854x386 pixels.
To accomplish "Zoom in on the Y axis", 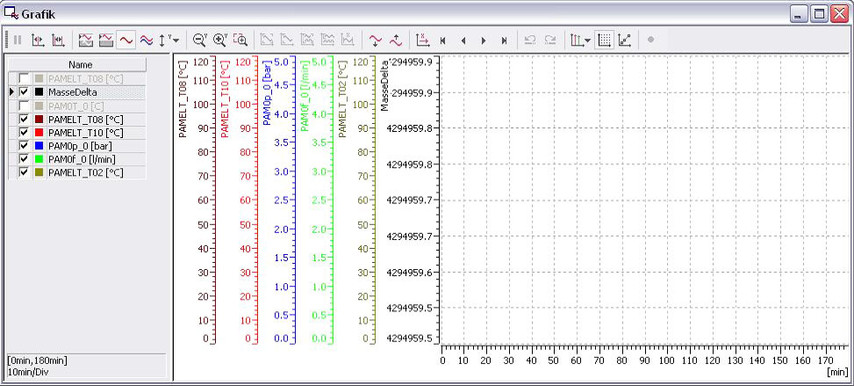I will click(x=220, y=40).
